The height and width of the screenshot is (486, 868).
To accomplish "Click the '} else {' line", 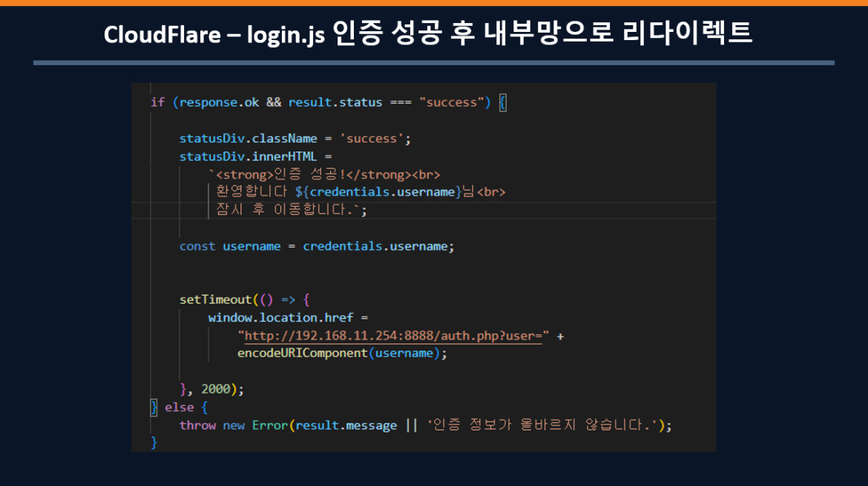I will tap(179, 407).
